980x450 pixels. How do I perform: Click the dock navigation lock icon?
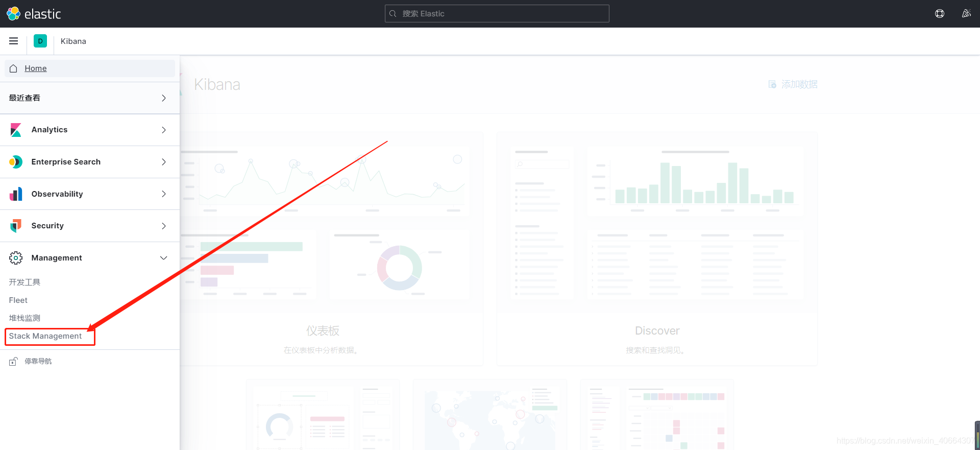[13, 362]
